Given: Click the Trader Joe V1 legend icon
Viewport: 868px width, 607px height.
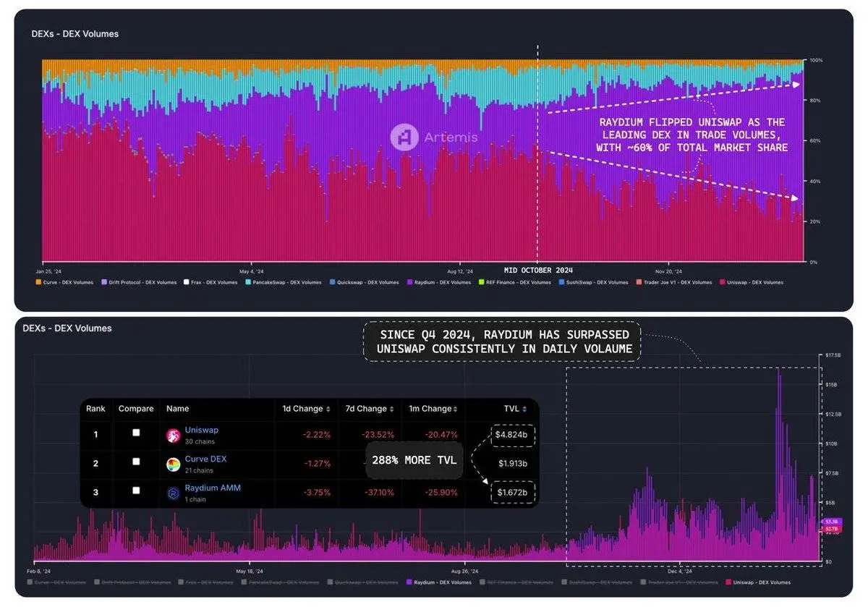Looking at the screenshot, I should click(640, 282).
